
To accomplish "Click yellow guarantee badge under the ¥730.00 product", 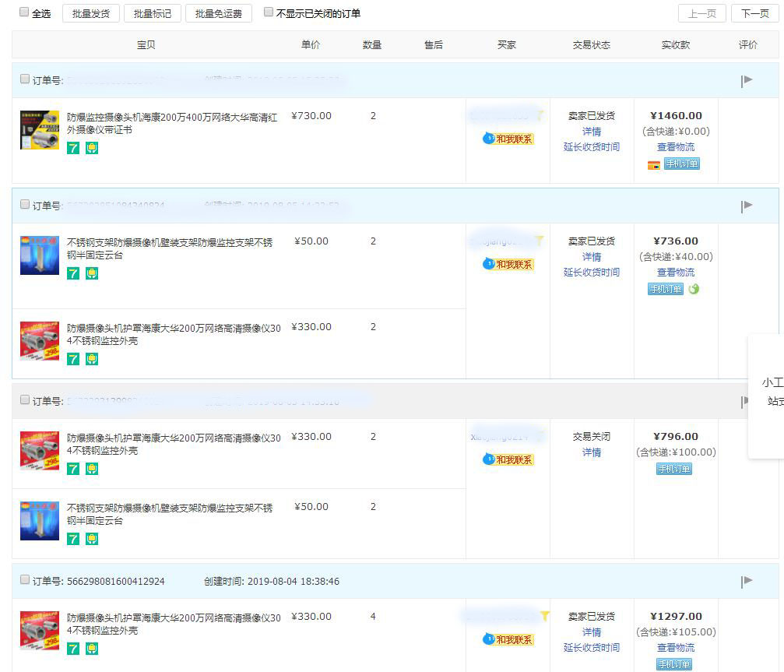I will pyautogui.click(x=92, y=147).
